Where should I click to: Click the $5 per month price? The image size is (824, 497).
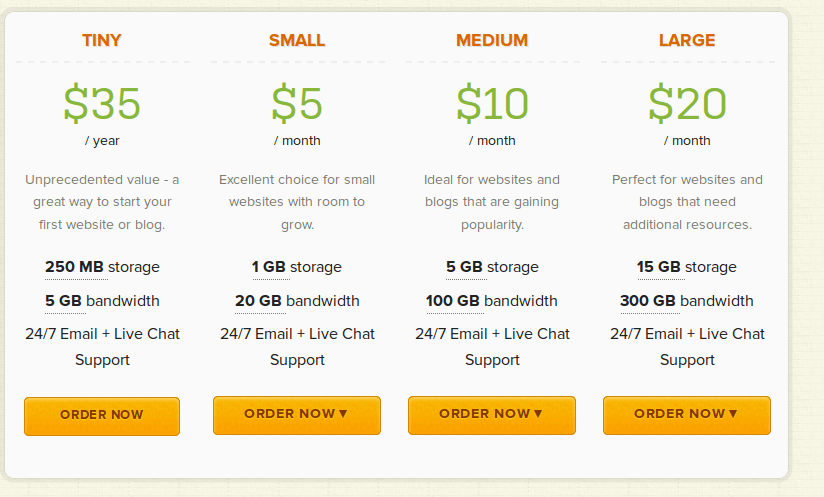click(297, 103)
